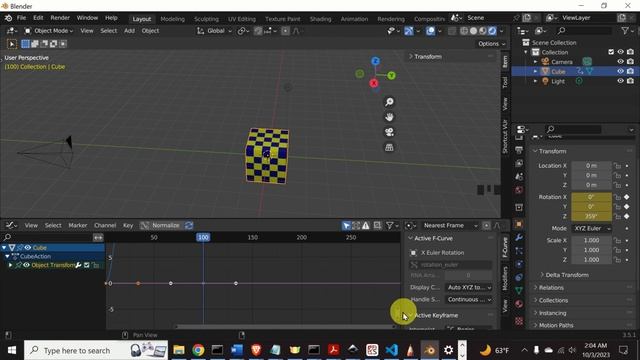Open the Object Mode dropdown
Image resolution: width=640 pixels, height=360 pixels.
click(49, 31)
